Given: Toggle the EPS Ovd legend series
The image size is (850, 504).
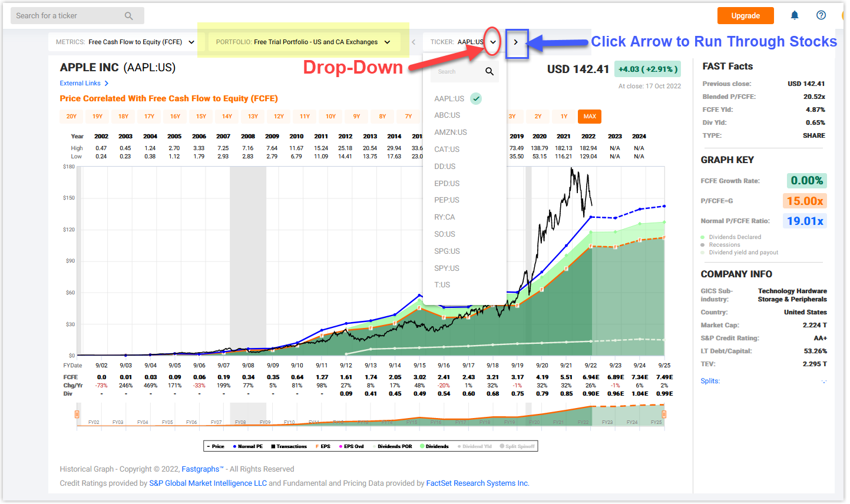Looking at the screenshot, I should coord(351,447).
